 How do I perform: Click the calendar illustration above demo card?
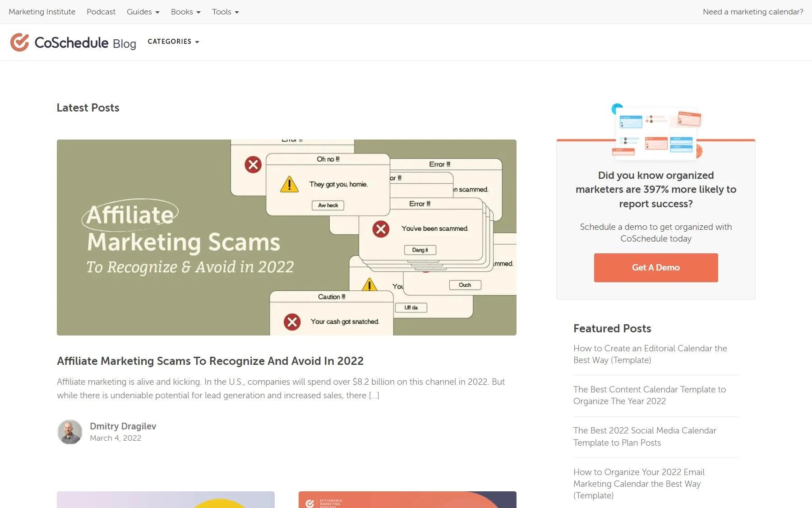(656, 132)
